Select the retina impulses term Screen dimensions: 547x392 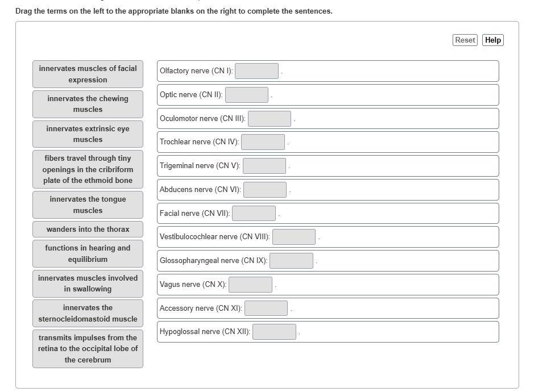(88, 349)
